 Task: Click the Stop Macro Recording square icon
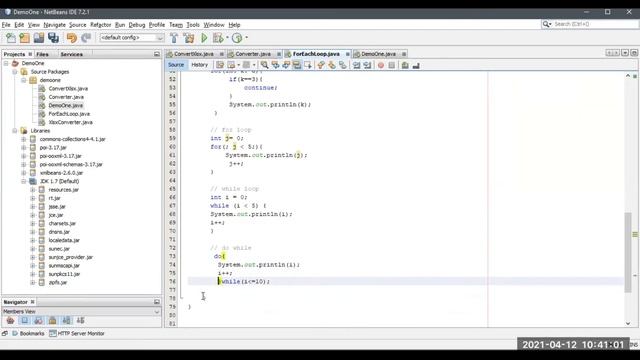click(392, 65)
